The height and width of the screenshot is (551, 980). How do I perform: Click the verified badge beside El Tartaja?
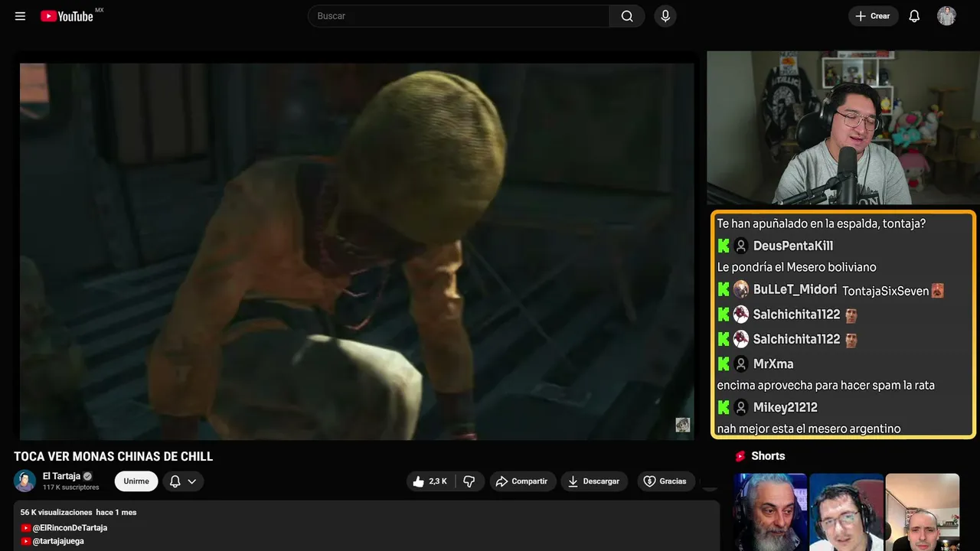(x=87, y=476)
